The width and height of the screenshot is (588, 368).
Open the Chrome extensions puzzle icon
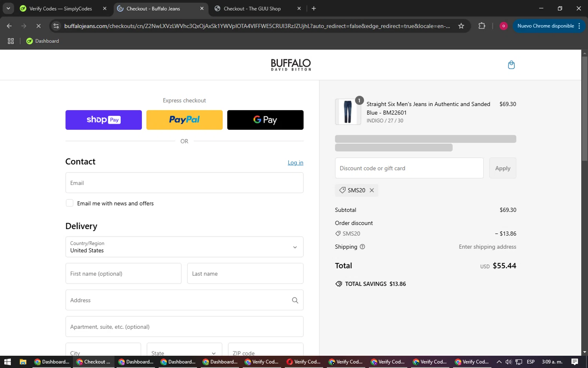tap(482, 26)
